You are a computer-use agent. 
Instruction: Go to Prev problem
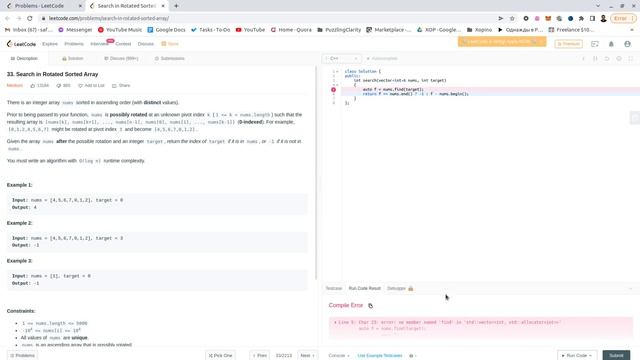point(260,356)
